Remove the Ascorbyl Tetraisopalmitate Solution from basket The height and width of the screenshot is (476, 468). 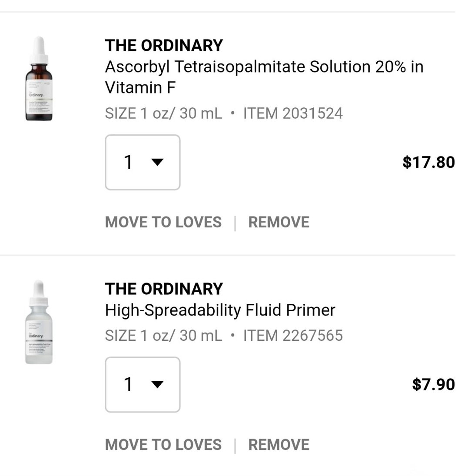point(279,222)
